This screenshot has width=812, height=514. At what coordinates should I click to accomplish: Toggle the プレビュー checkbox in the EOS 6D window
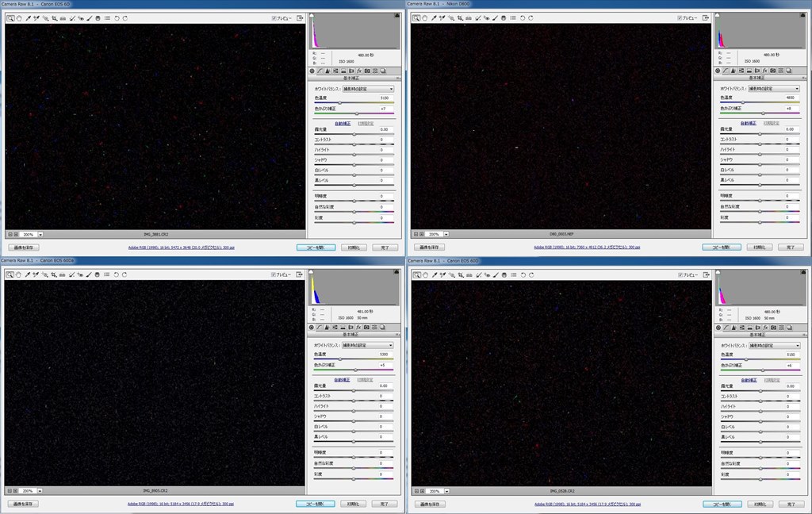click(274, 17)
